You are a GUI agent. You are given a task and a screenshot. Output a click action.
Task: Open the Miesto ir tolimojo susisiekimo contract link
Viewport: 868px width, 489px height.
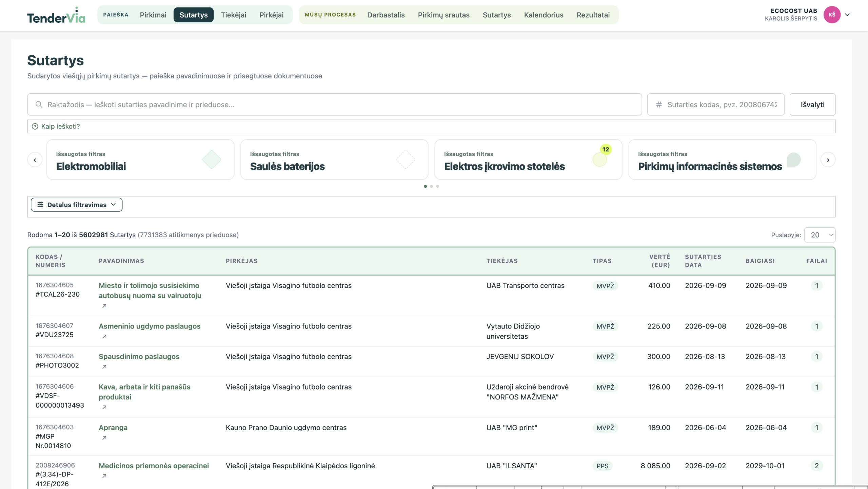coord(150,290)
